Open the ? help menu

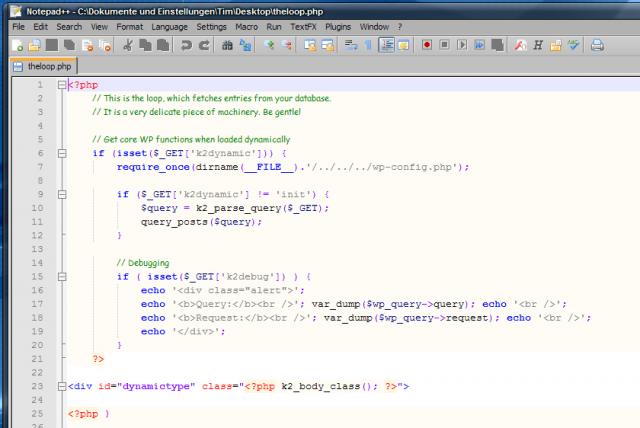(x=400, y=27)
